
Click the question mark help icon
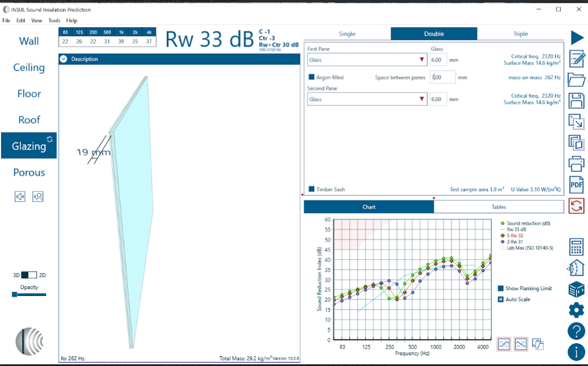(576, 331)
